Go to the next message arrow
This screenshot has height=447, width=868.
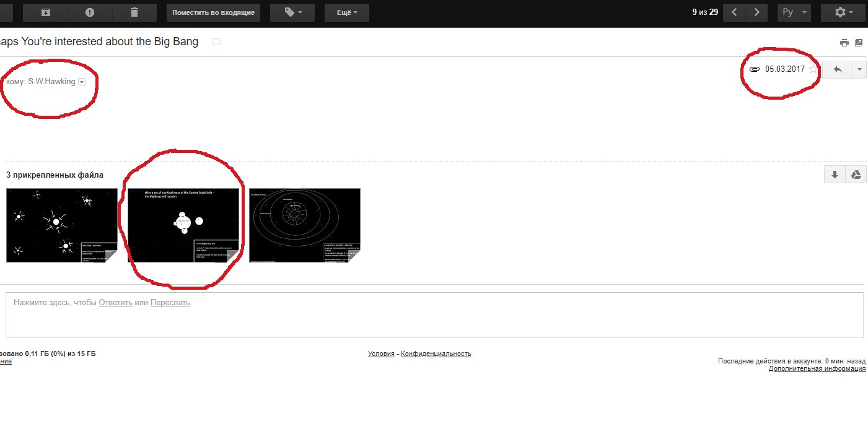pyautogui.click(x=756, y=12)
